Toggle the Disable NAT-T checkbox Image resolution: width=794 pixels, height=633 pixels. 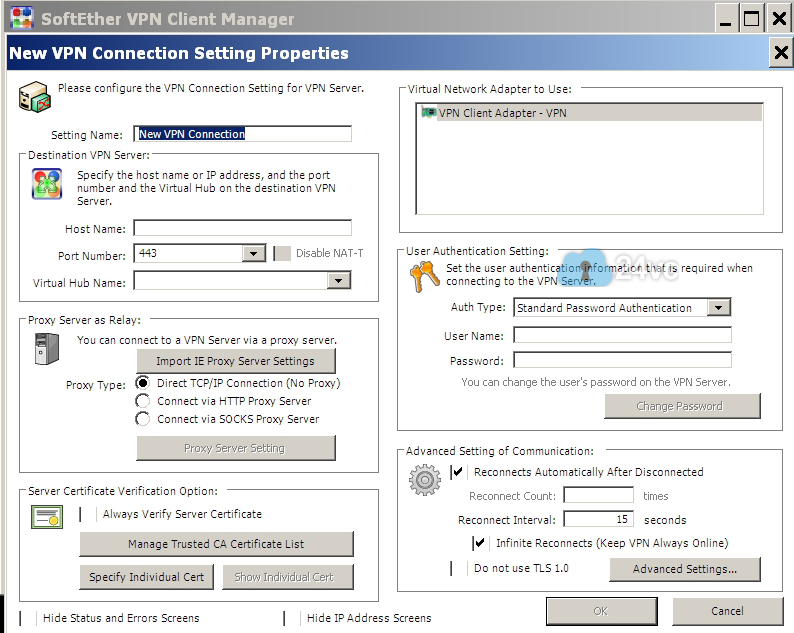pos(282,253)
